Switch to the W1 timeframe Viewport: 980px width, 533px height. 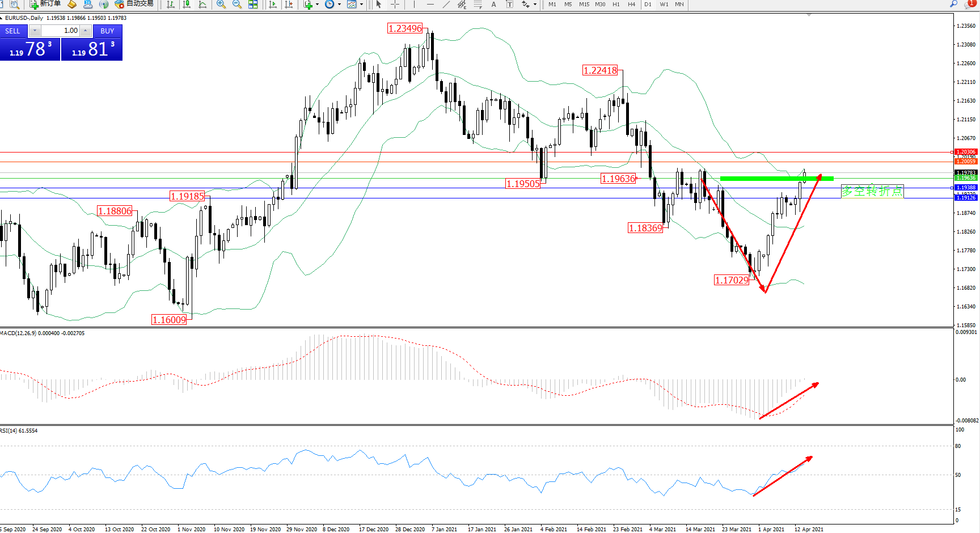[664, 5]
